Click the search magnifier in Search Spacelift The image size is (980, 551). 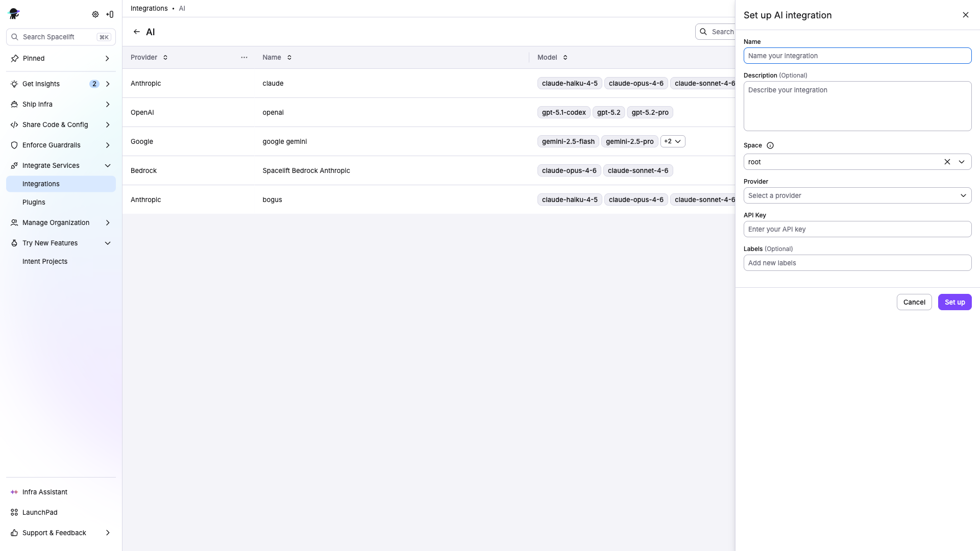pos(14,37)
